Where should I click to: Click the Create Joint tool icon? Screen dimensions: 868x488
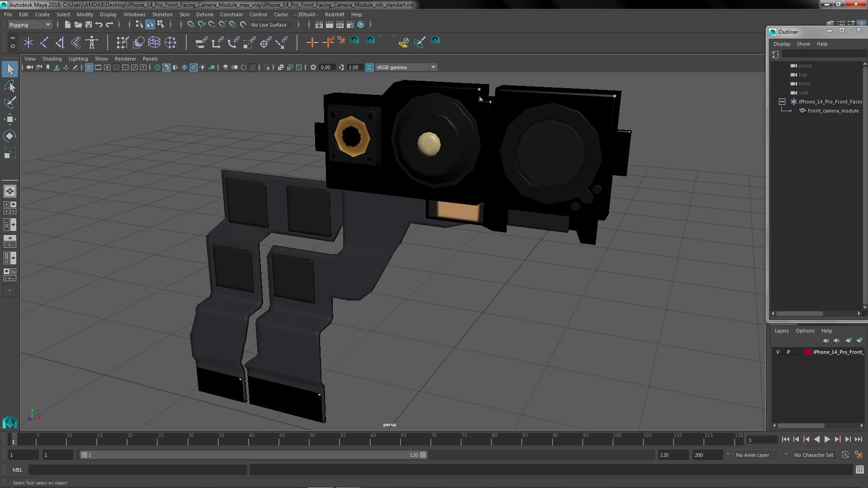44,42
